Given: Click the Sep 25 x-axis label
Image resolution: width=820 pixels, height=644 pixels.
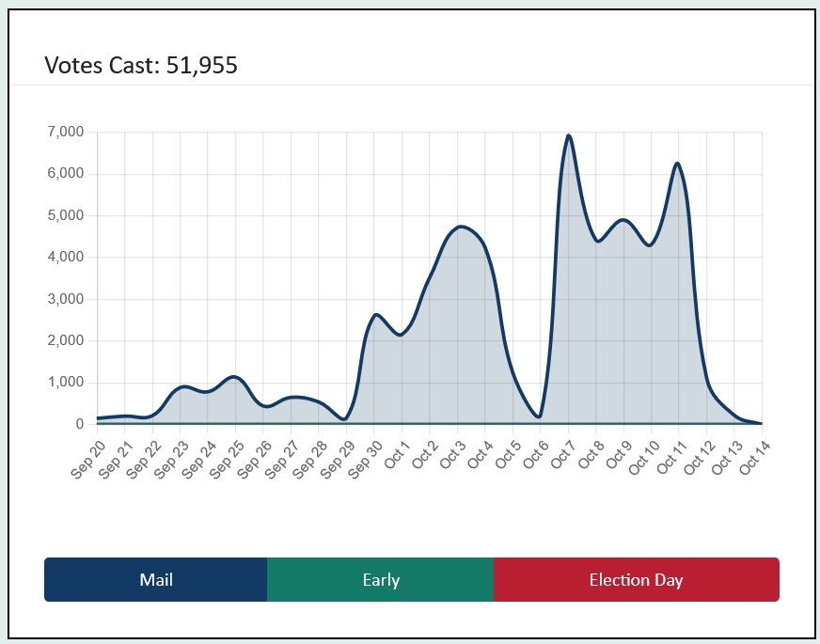Looking at the screenshot, I should (227, 460).
